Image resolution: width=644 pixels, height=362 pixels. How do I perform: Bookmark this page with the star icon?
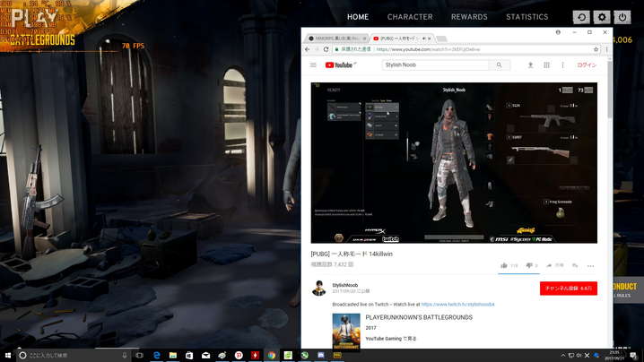coord(596,49)
